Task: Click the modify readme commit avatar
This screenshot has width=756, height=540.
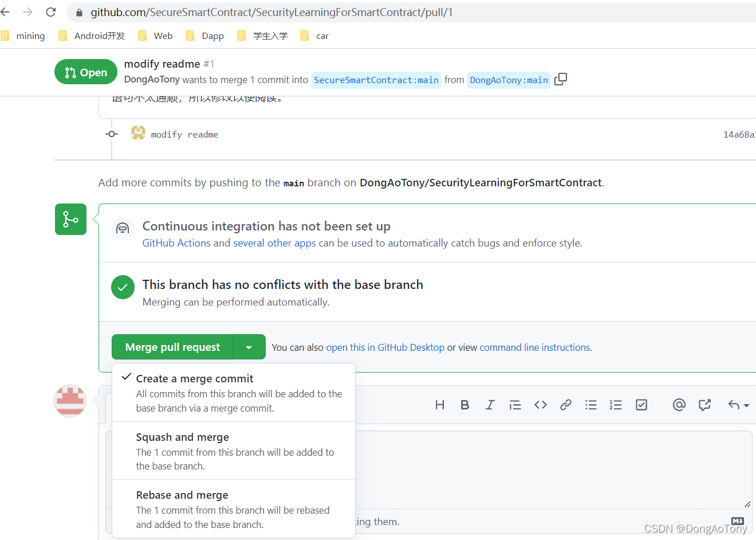Action: point(138,133)
